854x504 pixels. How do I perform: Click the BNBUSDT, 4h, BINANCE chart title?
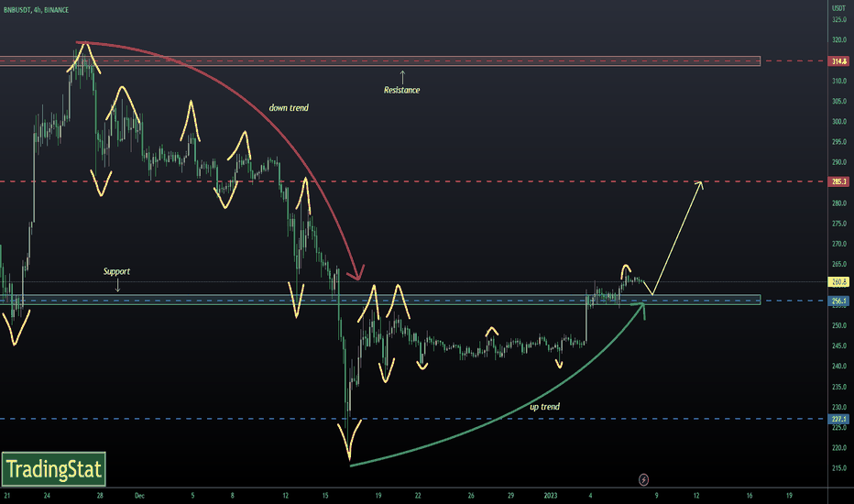[x=36, y=10]
